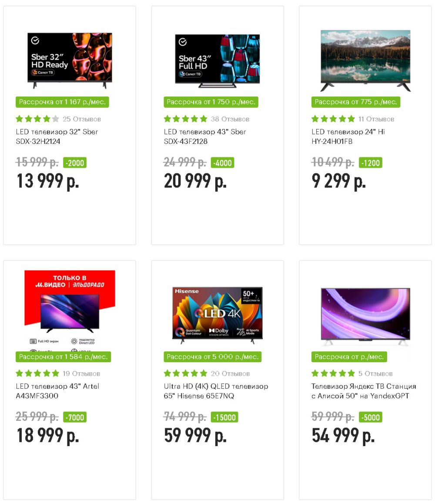
Task: Open LED телевизор 43" Artel A43MF3300 link
Action: pyautogui.click(x=57, y=391)
